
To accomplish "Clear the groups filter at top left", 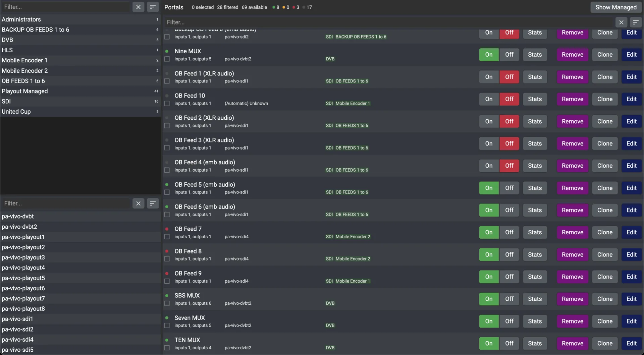I will tap(138, 7).
